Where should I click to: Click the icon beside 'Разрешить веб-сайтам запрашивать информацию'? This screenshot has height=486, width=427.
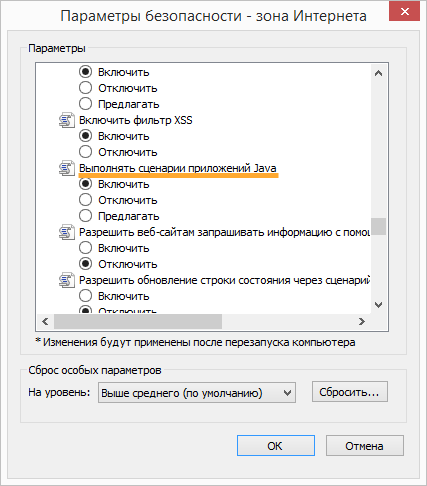(67, 232)
